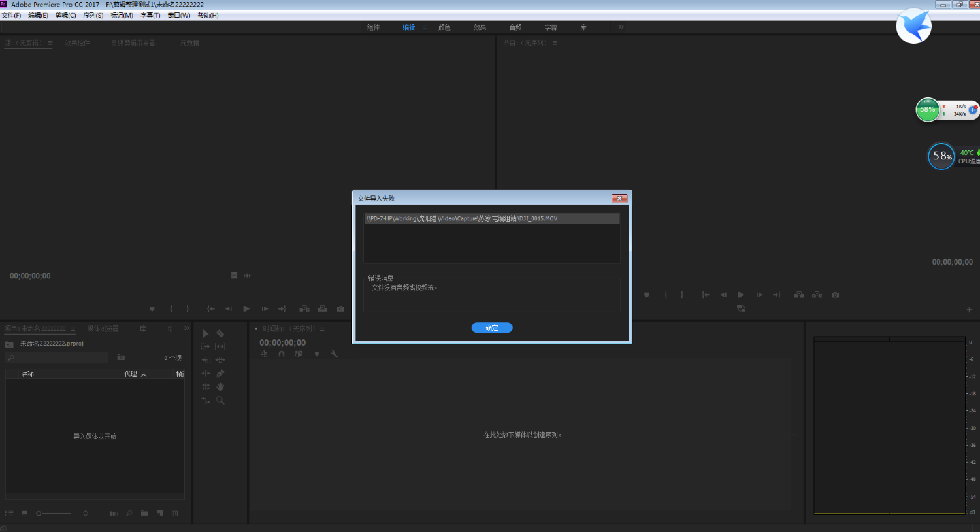This screenshot has height=532, width=980.
Task: Toggle Linked Selection in timeline
Action: tap(299, 354)
